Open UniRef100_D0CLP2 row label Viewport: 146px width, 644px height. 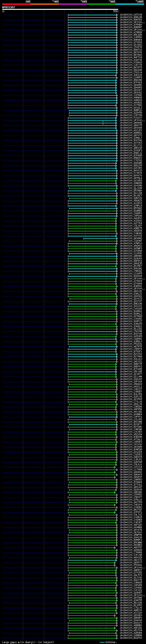coord(131,306)
